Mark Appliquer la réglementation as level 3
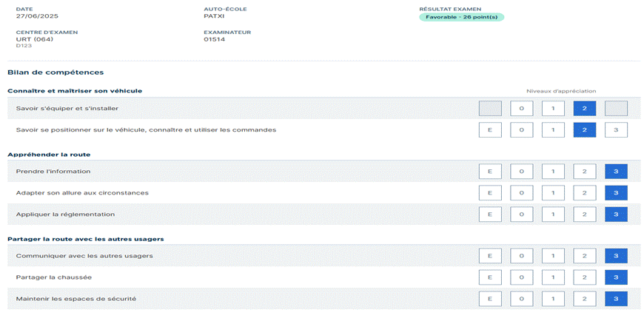 pyautogui.click(x=616, y=214)
